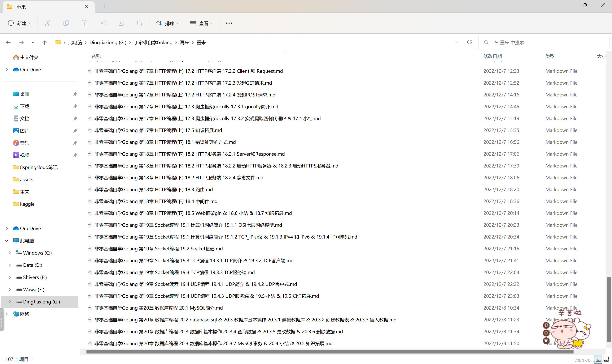
Task: Click the Rename icon in toolbar
Action: [103, 23]
